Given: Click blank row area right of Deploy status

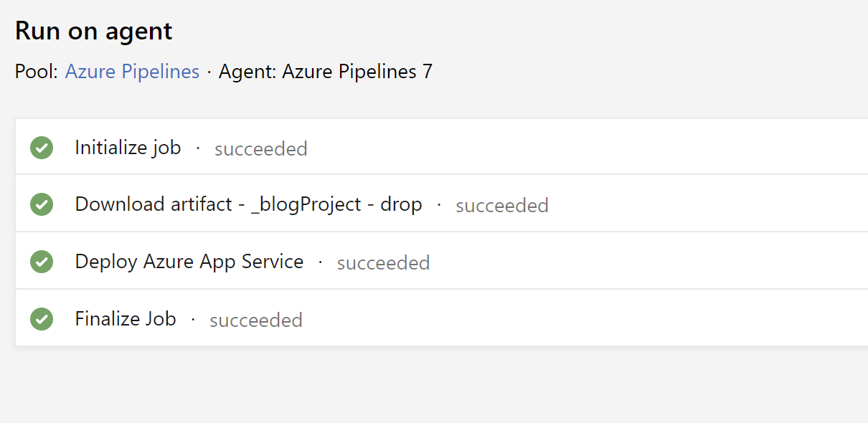Looking at the screenshot, I should pos(646,262).
